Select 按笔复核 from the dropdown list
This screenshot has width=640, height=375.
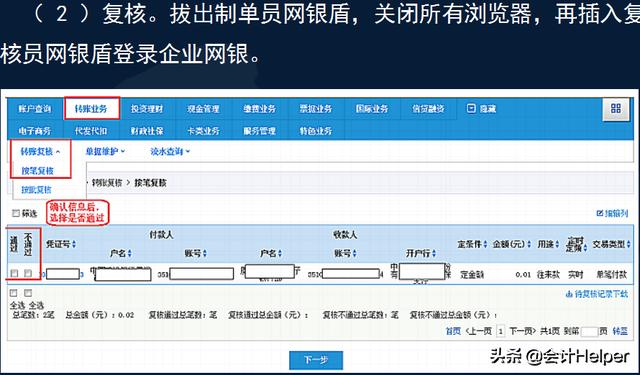[38, 171]
